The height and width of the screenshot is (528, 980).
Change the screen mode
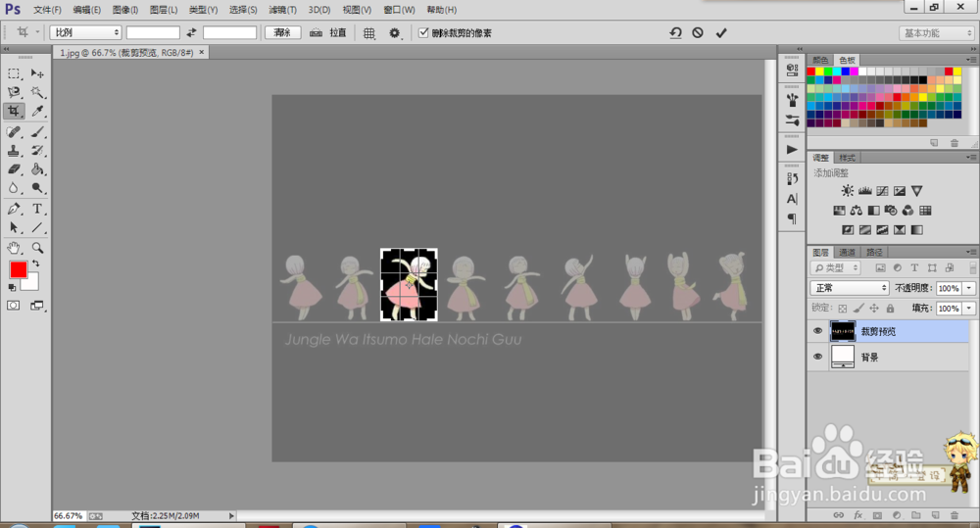(37, 306)
